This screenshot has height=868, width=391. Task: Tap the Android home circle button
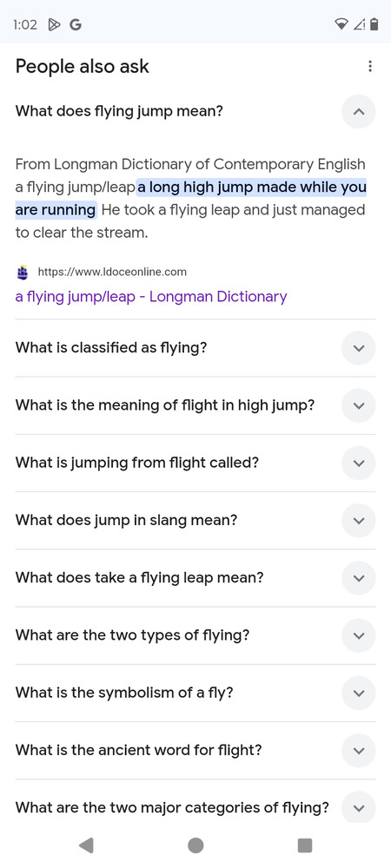click(x=195, y=845)
